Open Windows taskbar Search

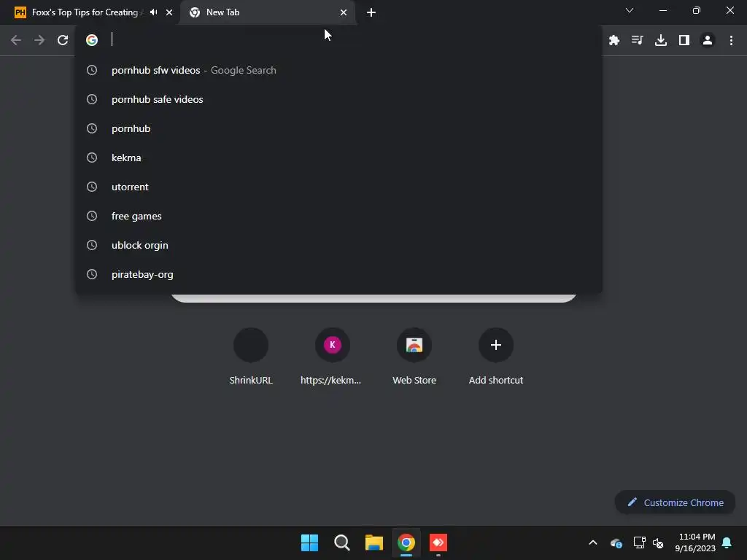pyautogui.click(x=341, y=542)
